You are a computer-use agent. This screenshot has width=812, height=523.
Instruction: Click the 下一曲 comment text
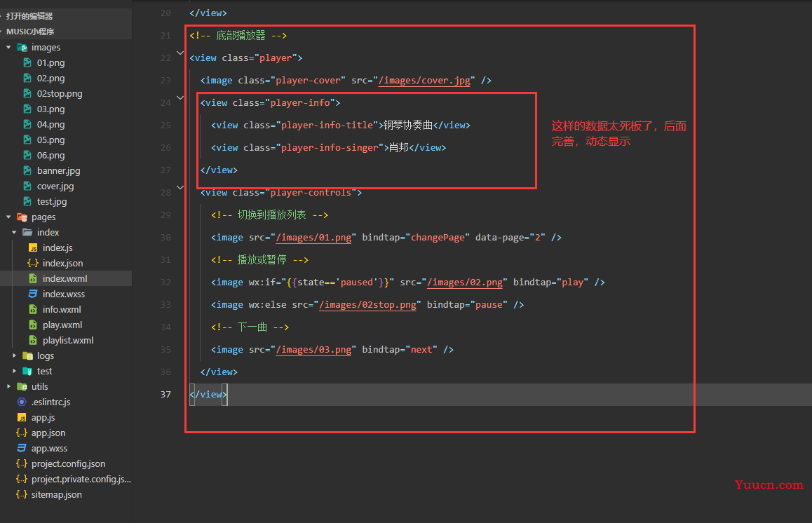coord(252,327)
